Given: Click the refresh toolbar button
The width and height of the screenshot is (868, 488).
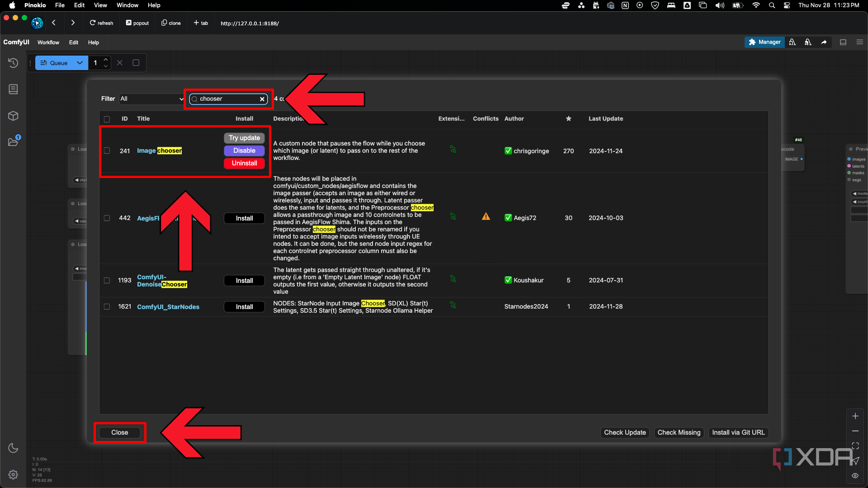Looking at the screenshot, I should point(101,23).
